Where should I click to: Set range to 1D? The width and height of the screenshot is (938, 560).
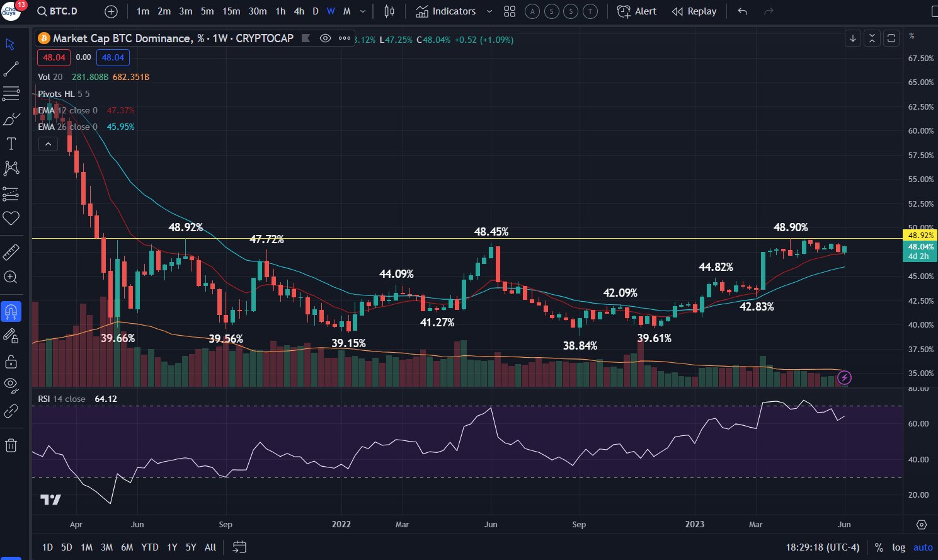click(x=47, y=547)
